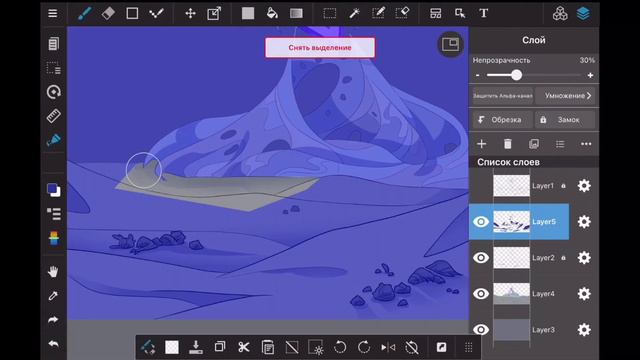640x360 pixels.
Task: Rotate canvas clockwise icon
Action: [x=364, y=347]
